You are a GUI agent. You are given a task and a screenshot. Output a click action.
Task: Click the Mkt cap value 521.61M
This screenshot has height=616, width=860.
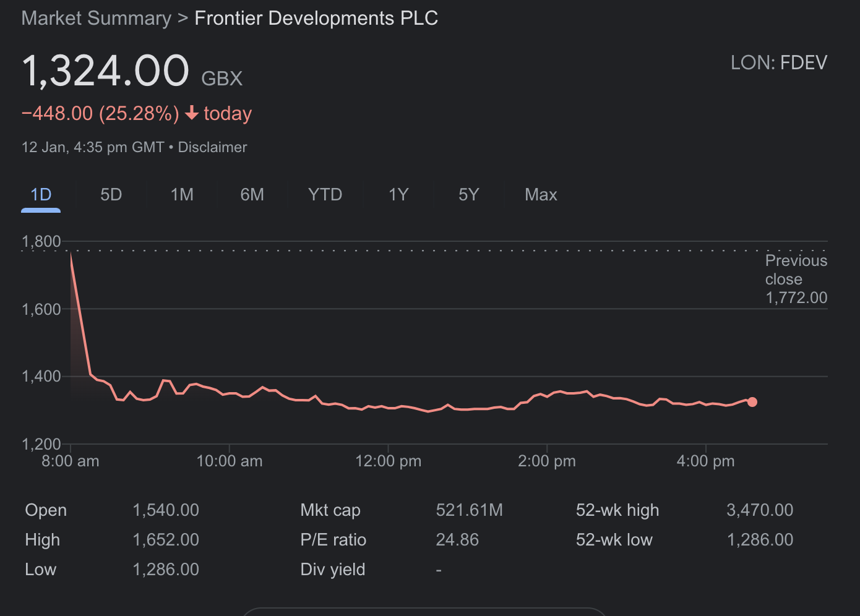pyautogui.click(x=469, y=510)
